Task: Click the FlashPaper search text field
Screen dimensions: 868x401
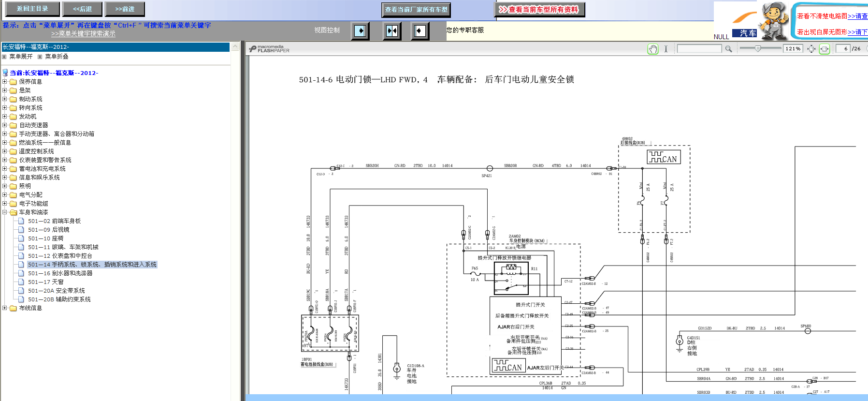Action: point(699,49)
